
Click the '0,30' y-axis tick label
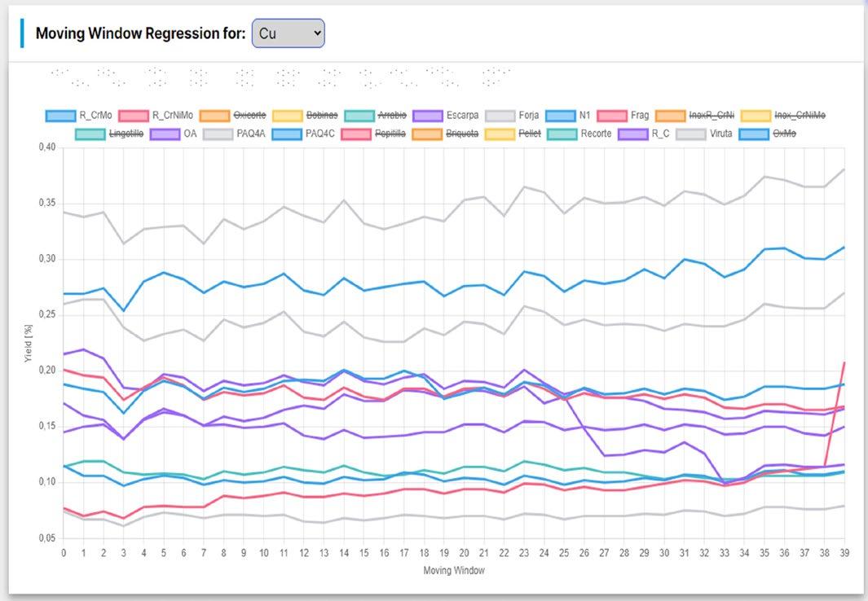point(47,259)
